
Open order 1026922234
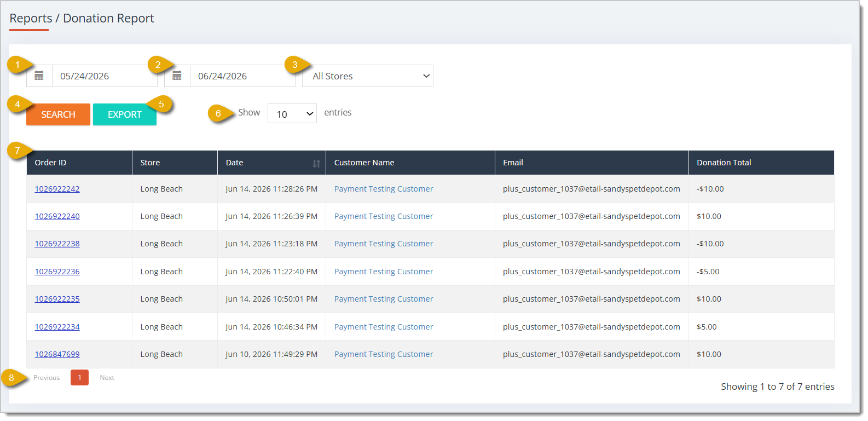pos(57,327)
